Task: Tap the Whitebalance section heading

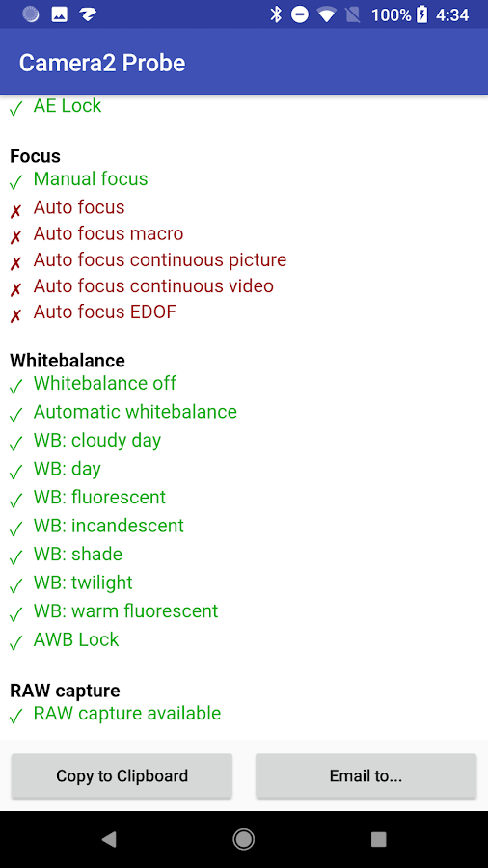Action: 68,361
